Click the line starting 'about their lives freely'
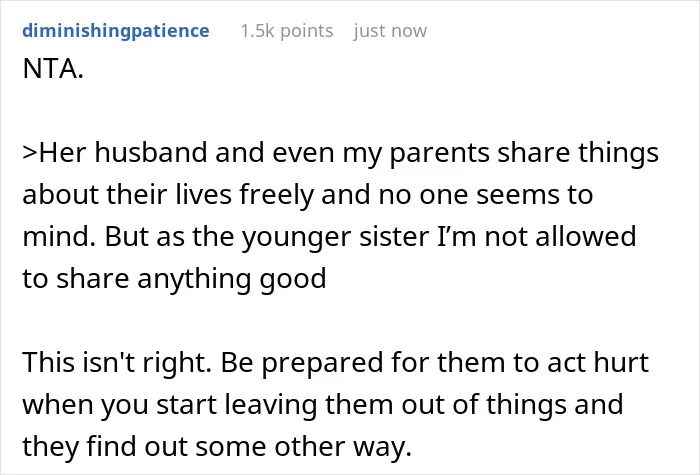Screen dimensions: 700x475 pos(308,195)
